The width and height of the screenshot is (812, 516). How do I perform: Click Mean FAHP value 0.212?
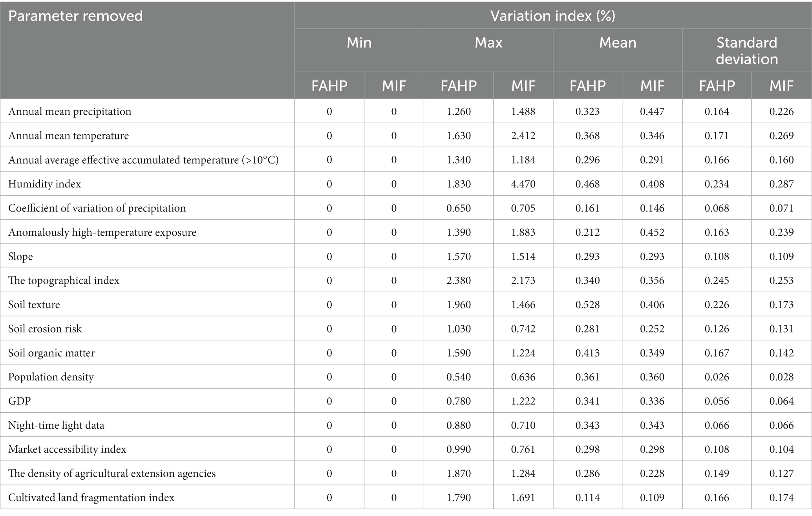pyautogui.click(x=588, y=232)
